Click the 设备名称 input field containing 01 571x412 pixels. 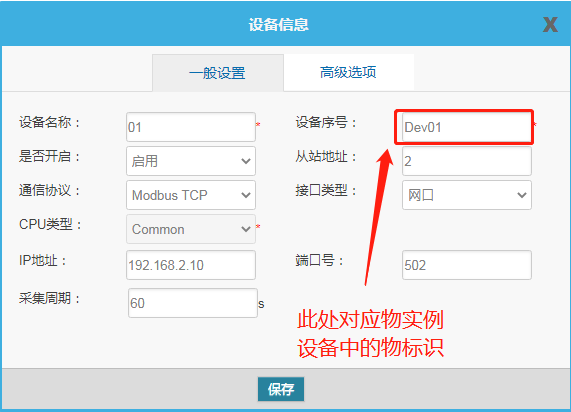(191, 127)
